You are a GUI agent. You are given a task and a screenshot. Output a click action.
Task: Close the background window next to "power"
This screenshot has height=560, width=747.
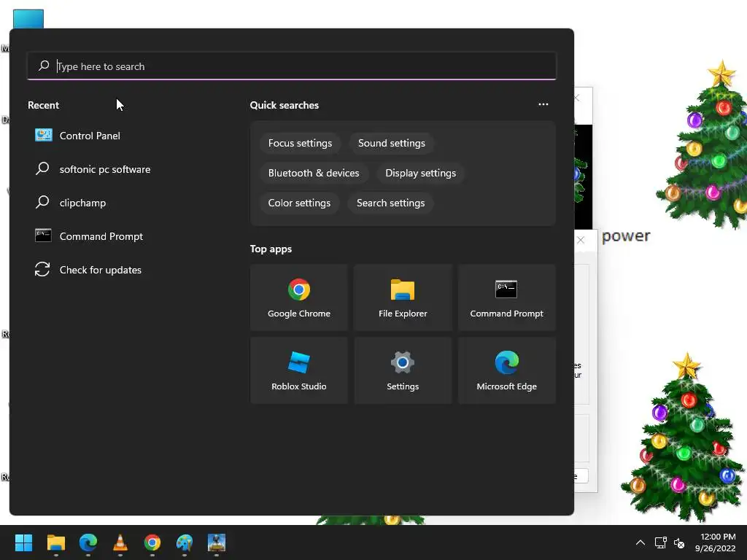[x=580, y=240]
